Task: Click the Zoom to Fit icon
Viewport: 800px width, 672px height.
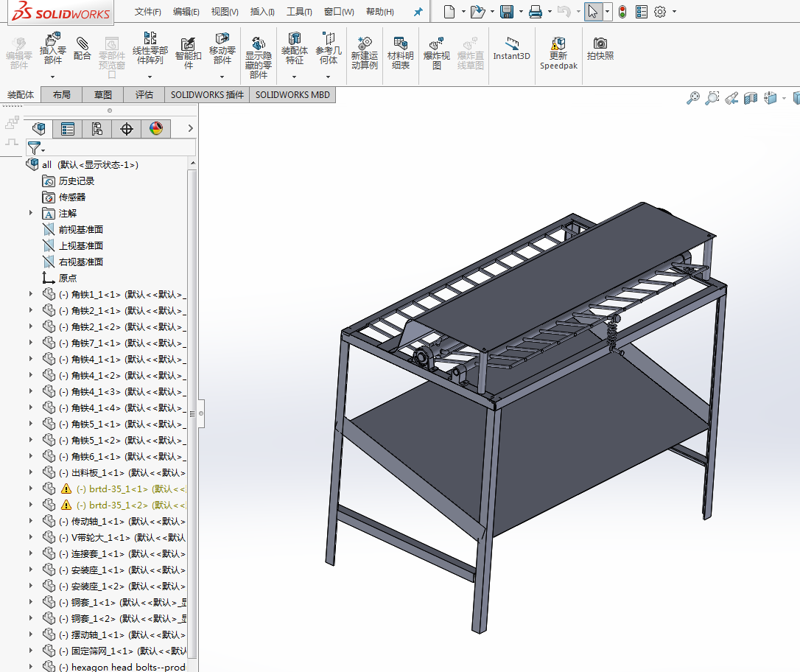Action: (x=693, y=97)
